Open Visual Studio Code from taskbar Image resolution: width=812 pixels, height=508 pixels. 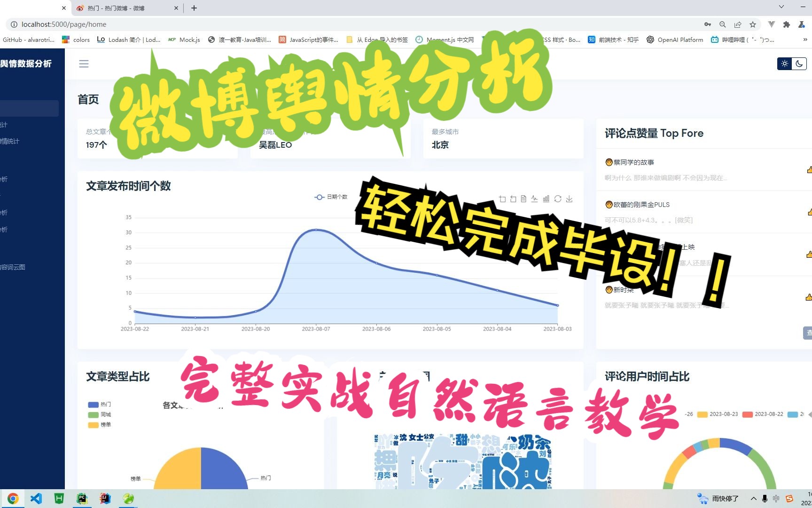(36, 499)
